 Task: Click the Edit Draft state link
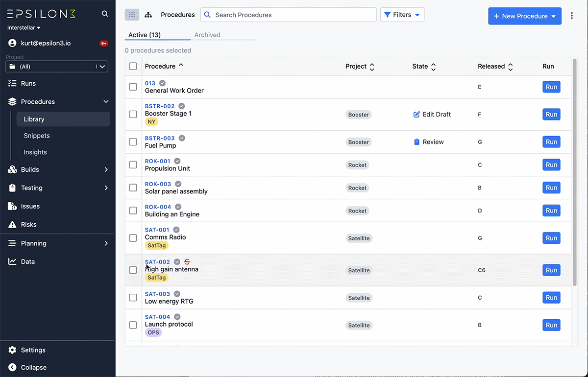pyautogui.click(x=432, y=114)
